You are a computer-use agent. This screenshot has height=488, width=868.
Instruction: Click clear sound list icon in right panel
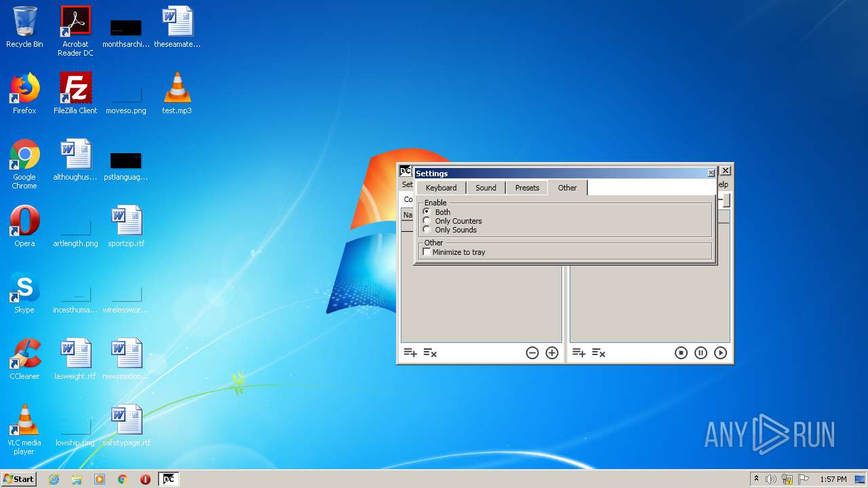tap(598, 352)
